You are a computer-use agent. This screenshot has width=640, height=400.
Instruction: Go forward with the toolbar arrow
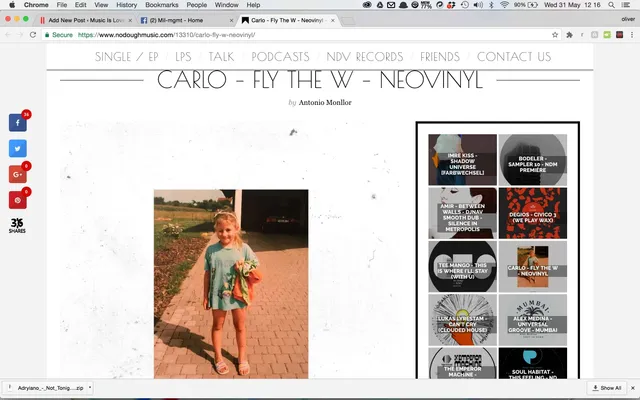point(20,35)
